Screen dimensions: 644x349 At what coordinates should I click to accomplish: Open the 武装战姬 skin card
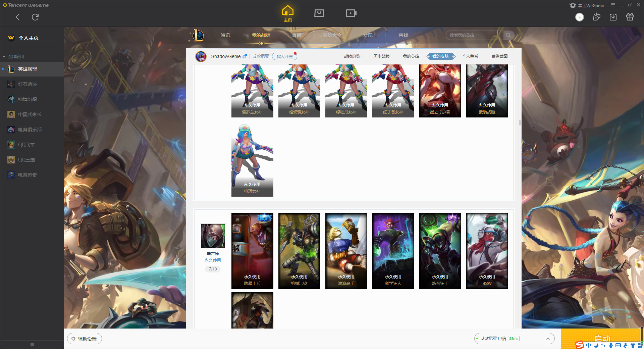487,91
